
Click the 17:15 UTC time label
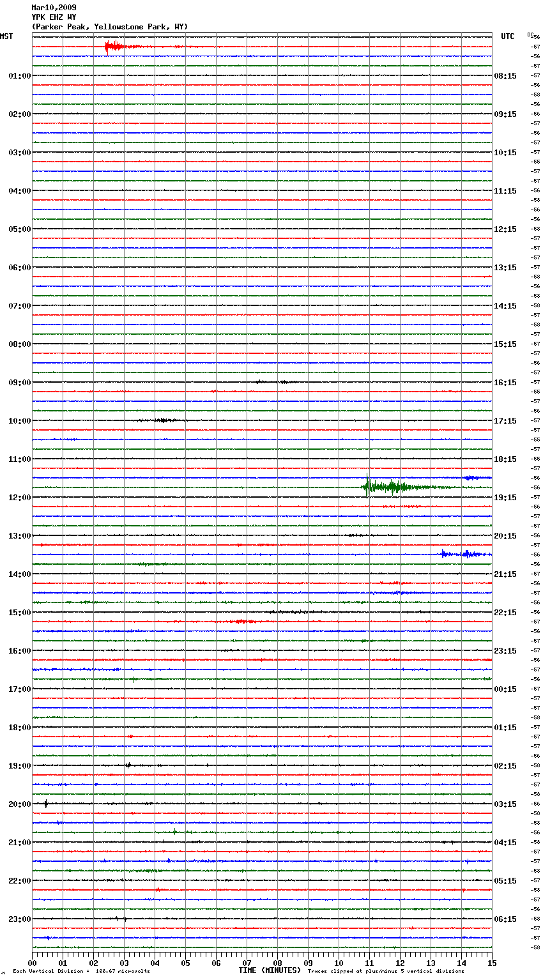[505, 421]
